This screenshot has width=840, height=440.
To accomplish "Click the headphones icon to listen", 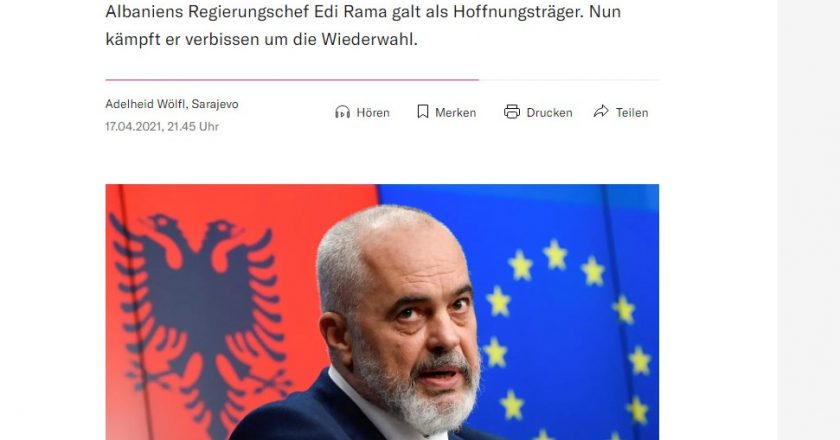I will (x=342, y=112).
